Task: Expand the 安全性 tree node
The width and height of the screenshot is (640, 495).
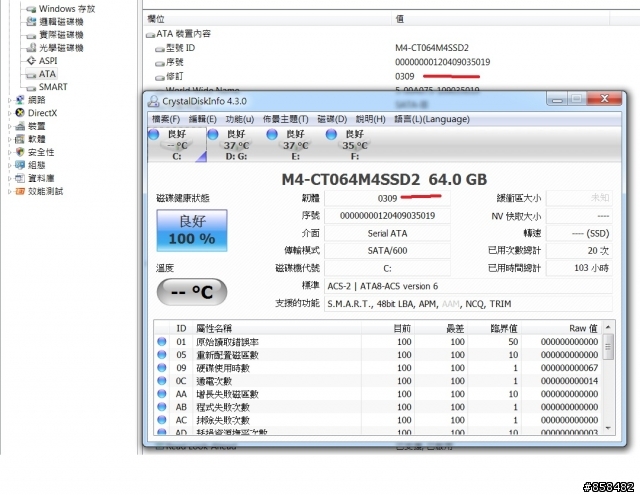Action: pyautogui.click(x=9, y=152)
